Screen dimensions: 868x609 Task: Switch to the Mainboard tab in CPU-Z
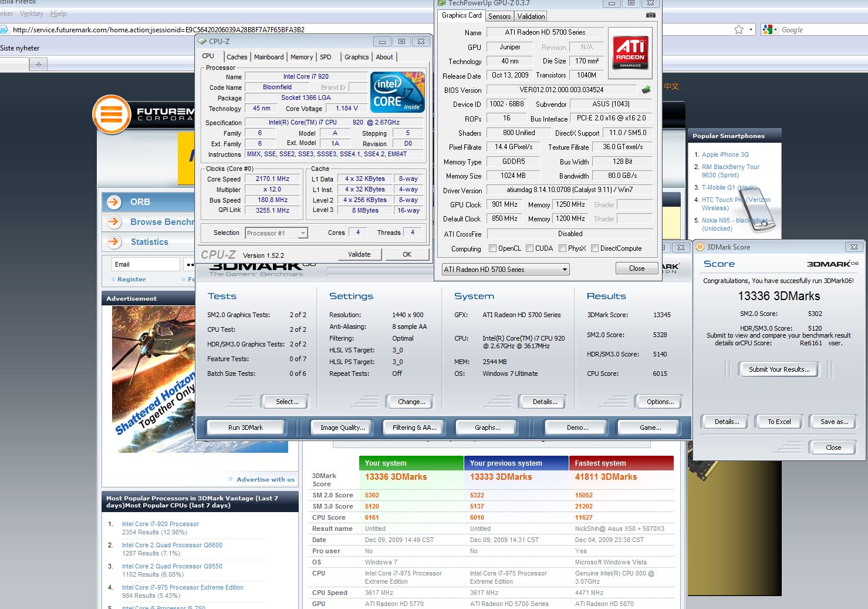(x=269, y=57)
